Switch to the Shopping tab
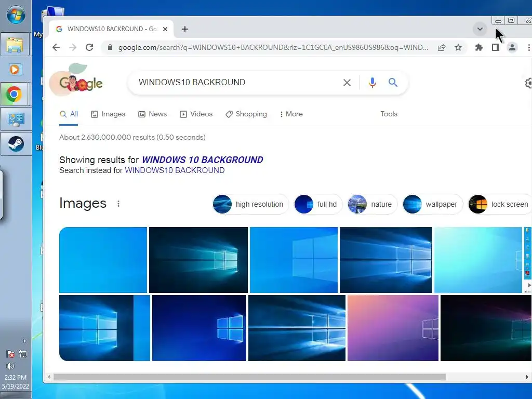Image resolution: width=532 pixels, height=399 pixels. 246,114
